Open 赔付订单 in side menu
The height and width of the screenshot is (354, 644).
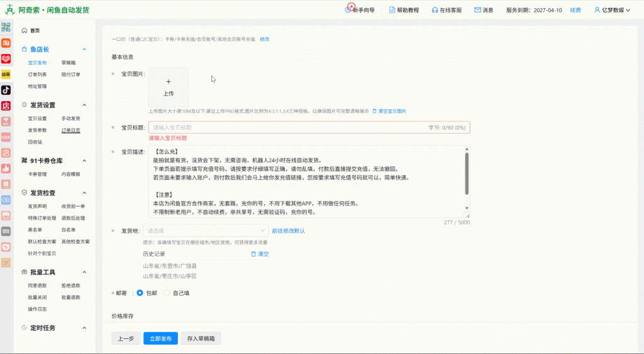[x=70, y=75]
